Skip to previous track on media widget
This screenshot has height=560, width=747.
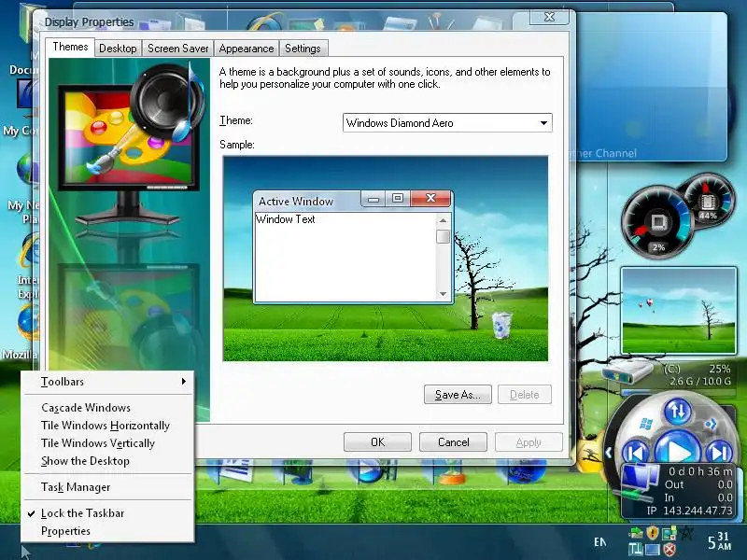636,453
